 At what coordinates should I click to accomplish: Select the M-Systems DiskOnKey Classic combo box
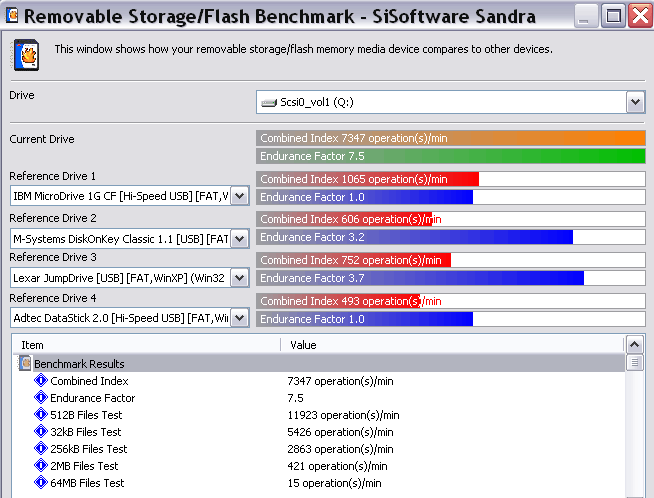[x=130, y=239]
